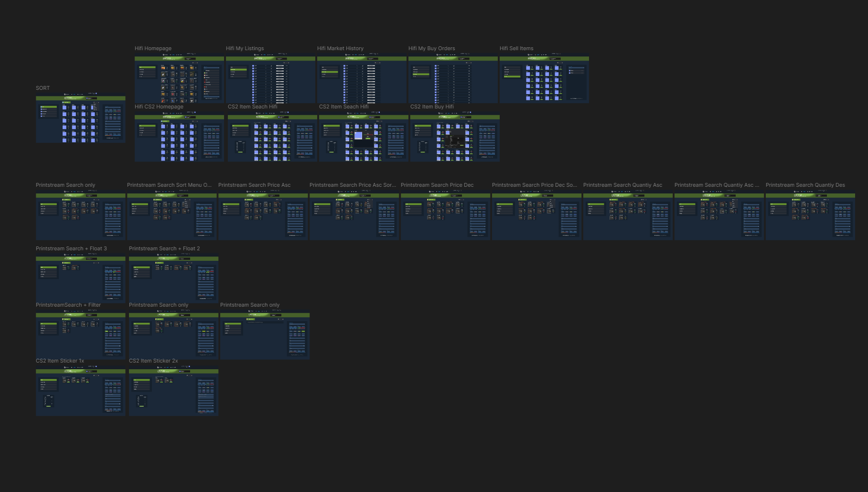Open the Hifi My Buy Orders frame
Screen dimensions: 868x492
453,79
